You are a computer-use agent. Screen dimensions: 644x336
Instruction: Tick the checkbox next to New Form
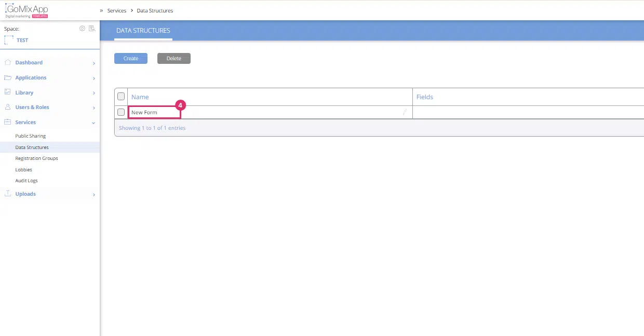click(120, 112)
